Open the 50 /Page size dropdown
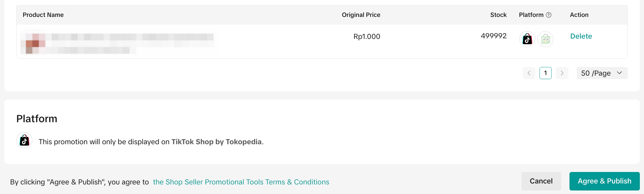 (602, 73)
